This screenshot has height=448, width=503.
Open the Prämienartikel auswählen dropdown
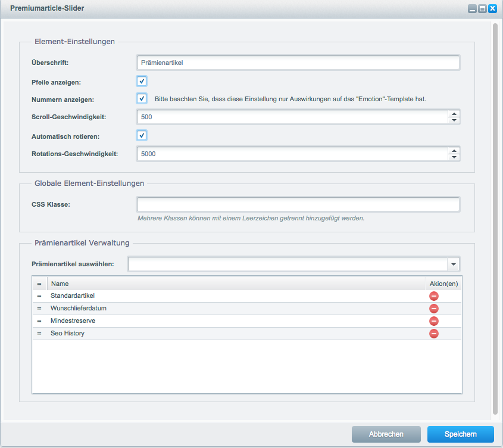tap(454, 264)
